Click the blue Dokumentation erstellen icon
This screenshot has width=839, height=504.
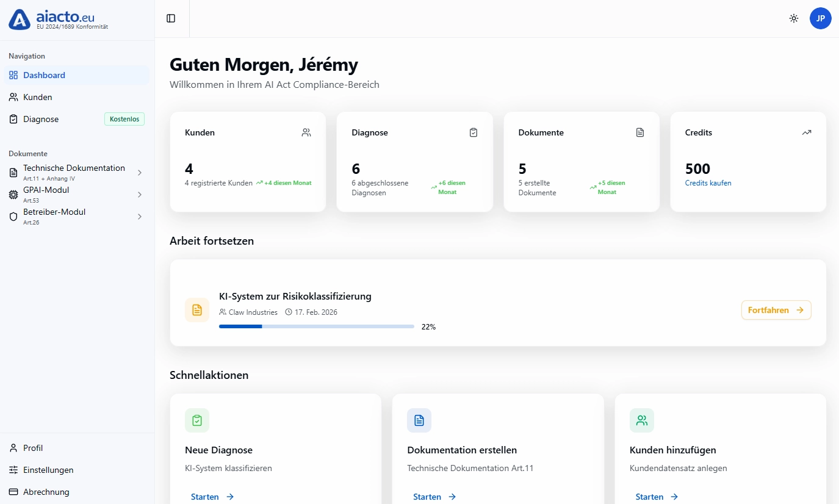pyautogui.click(x=419, y=420)
